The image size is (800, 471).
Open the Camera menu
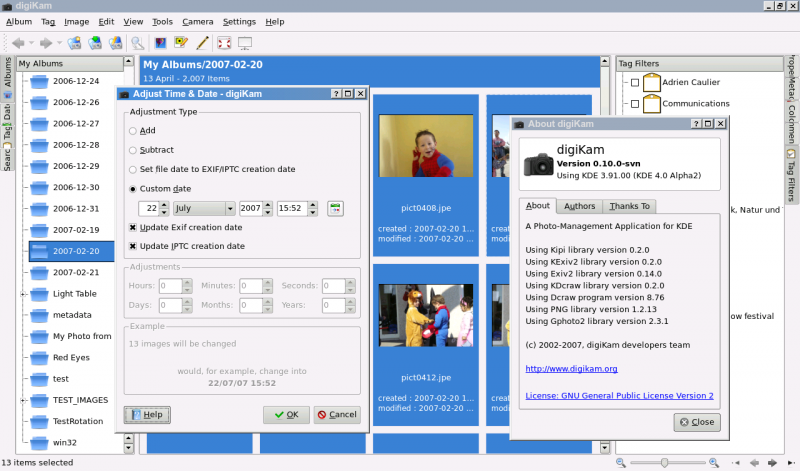[x=197, y=21]
